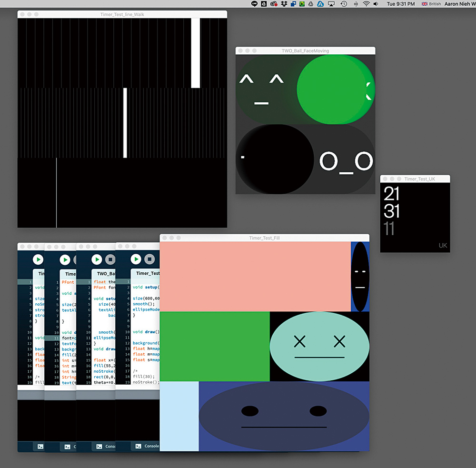This screenshot has width=476, height=468.
Task: Stop the running TWO_Bal sketch
Action: coord(110,259)
